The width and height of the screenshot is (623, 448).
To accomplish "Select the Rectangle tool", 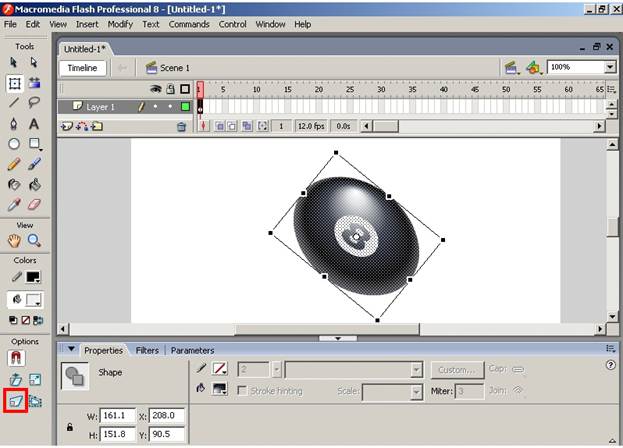I will click(x=35, y=144).
